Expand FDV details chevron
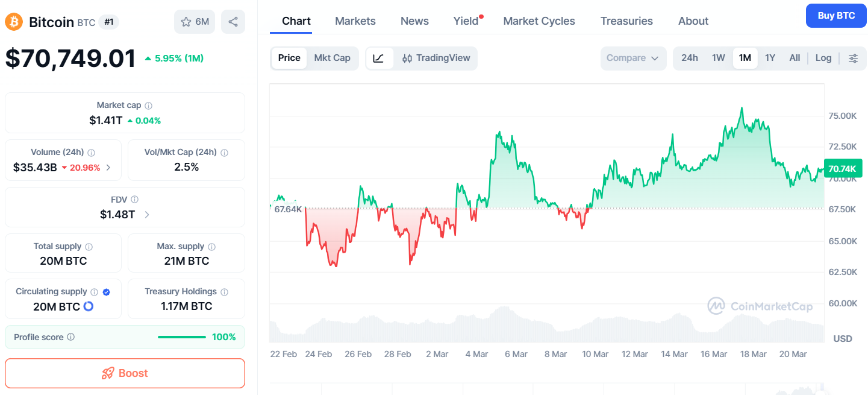 pyautogui.click(x=147, y=215)
